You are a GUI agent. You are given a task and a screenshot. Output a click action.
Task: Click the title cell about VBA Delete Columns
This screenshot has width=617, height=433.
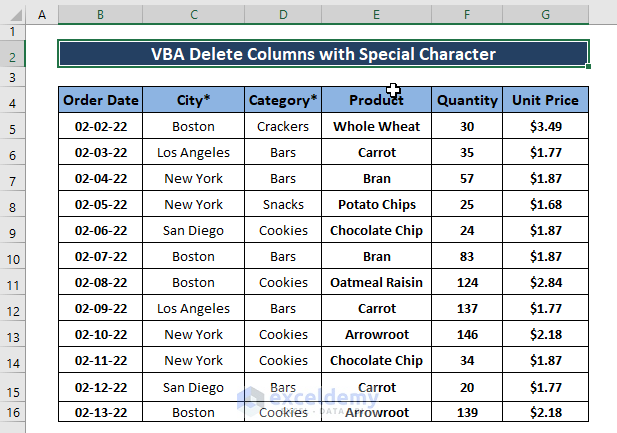pyautogui.click(x=323, y=54)
